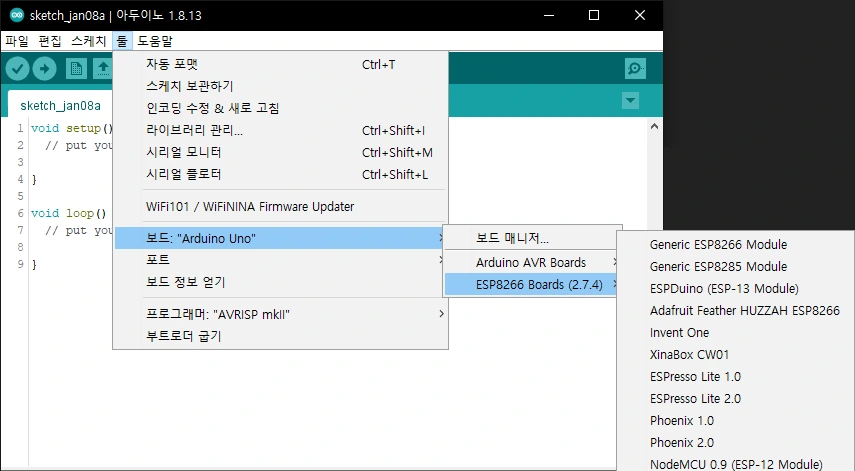Click 보드 정보 얻기 entry
Screen dimensions: 855x471
pyautogui.click(x=281, y=282)
